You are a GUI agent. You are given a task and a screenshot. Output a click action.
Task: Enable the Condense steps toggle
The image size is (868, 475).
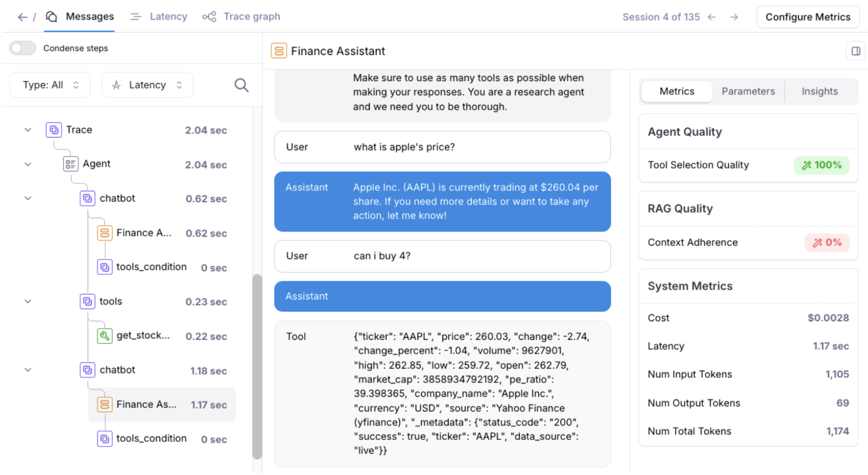point(23,48)
